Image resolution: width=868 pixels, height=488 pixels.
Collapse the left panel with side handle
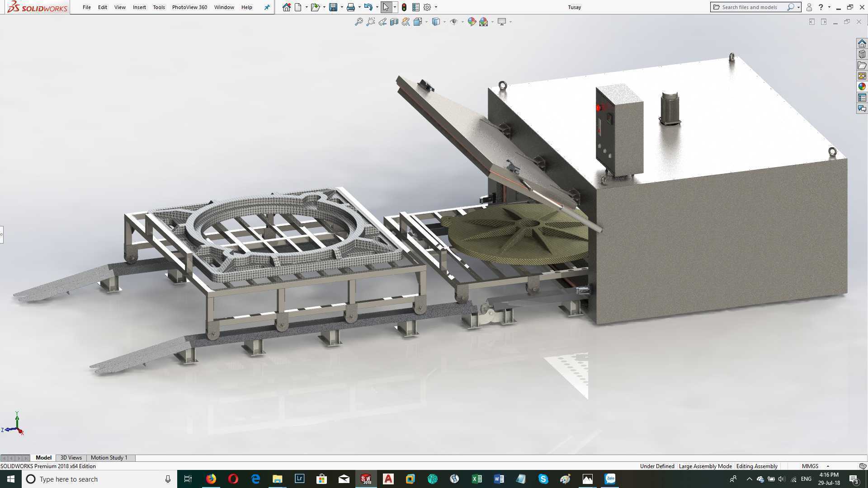pyautogui.click(x=2, y=235)
